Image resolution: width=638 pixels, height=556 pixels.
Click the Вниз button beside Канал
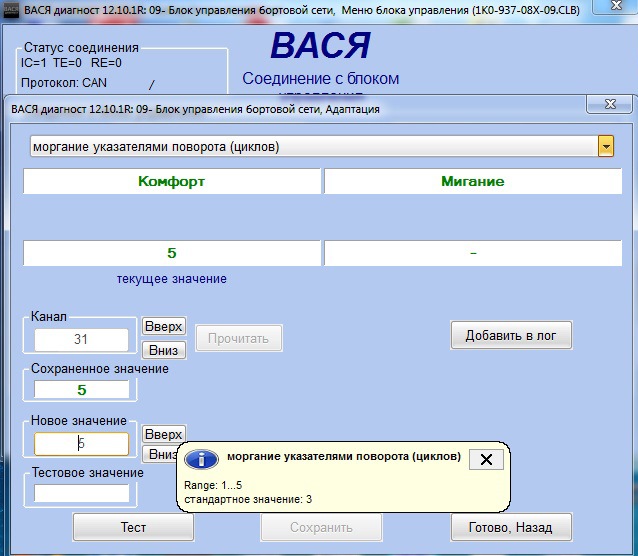tap(164, 350)
